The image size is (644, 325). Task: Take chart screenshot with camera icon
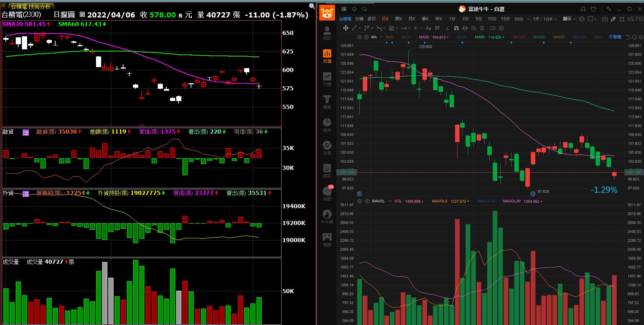[x=605, y=19]
